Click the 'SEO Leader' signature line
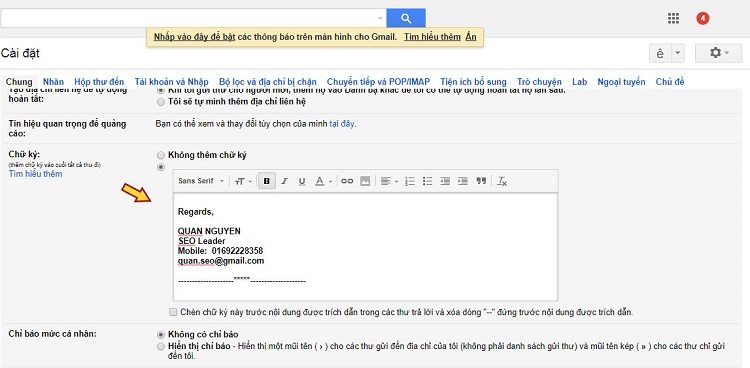 (201, 241)
